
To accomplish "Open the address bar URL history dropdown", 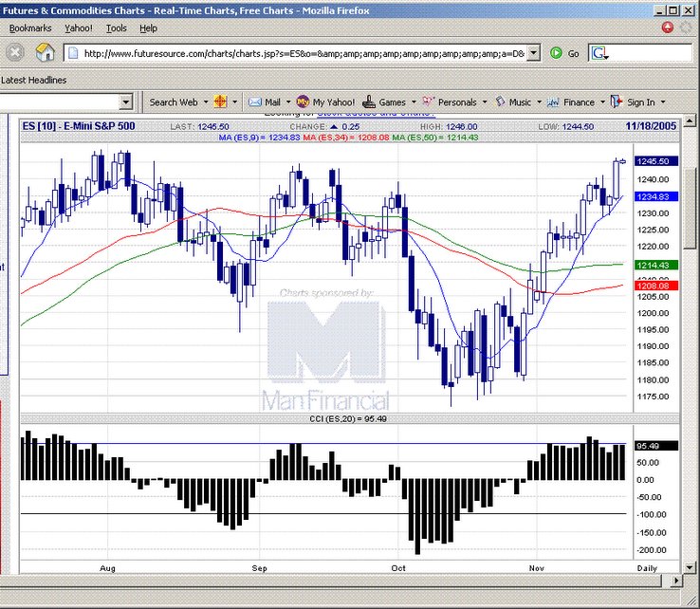I will coord(533,53).
